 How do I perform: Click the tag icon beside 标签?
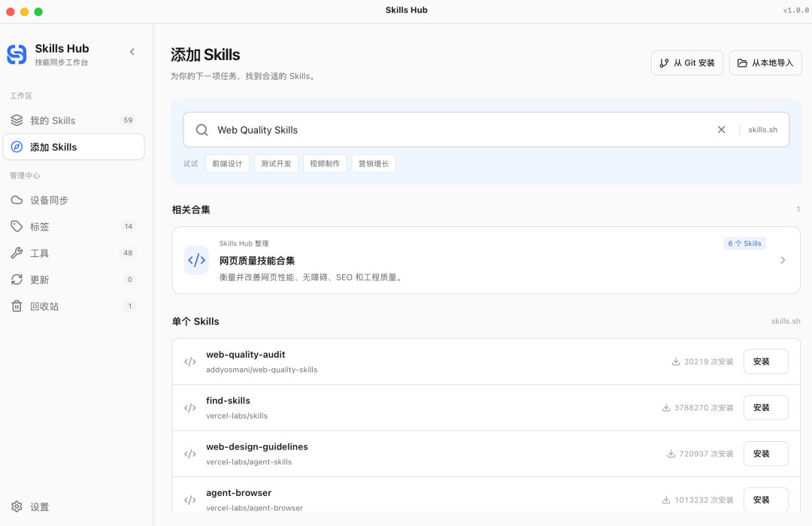point(17,226)
